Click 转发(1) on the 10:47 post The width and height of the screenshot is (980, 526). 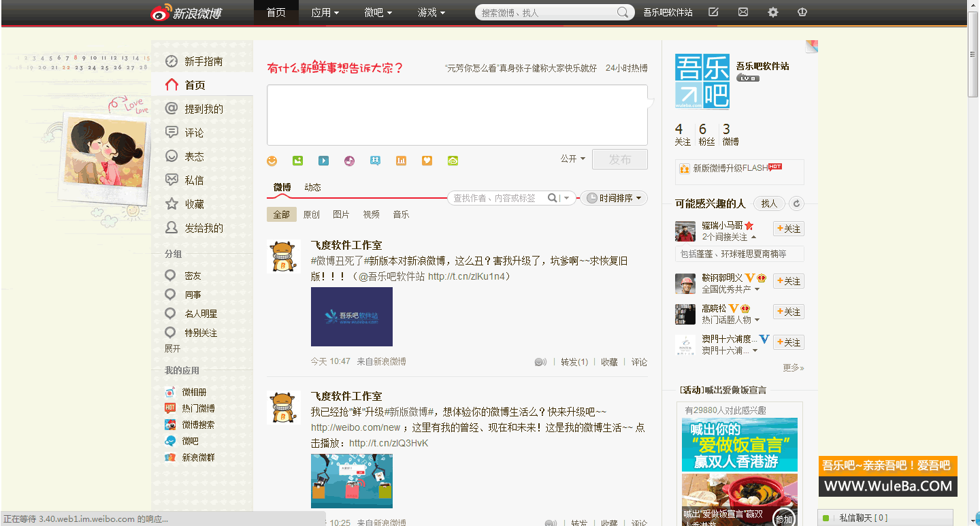(574, 362)
